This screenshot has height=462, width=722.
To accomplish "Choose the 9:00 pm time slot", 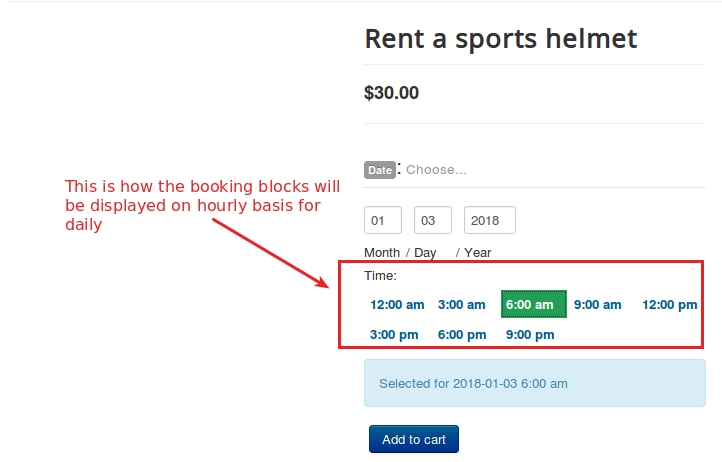I will 529,335.
